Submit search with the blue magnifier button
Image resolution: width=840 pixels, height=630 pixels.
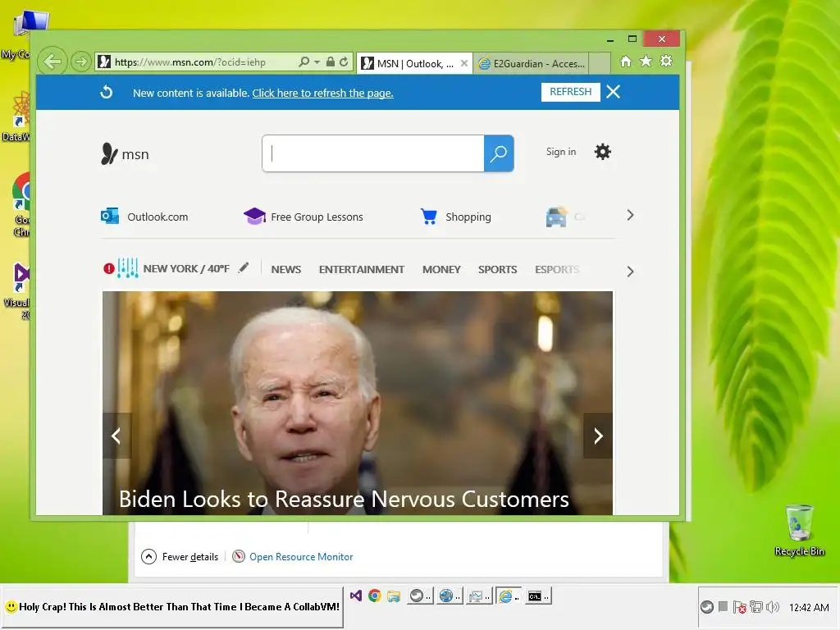[499, 153]
